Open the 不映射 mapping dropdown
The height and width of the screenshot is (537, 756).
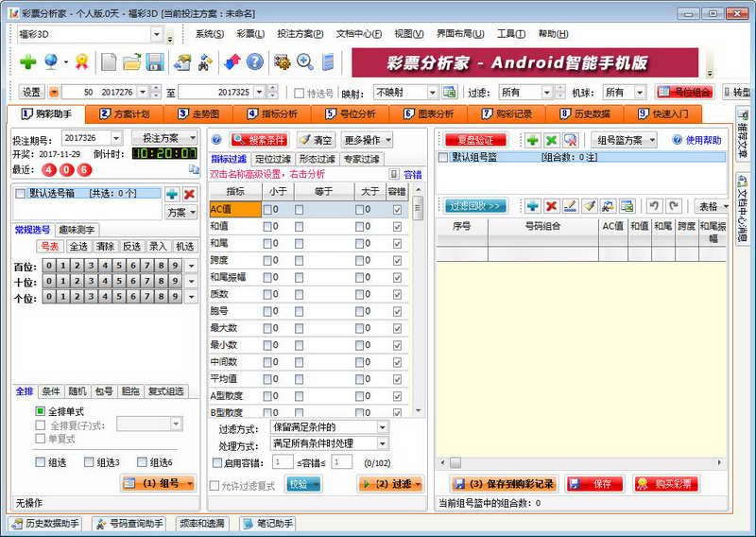(x=433, y=92)
